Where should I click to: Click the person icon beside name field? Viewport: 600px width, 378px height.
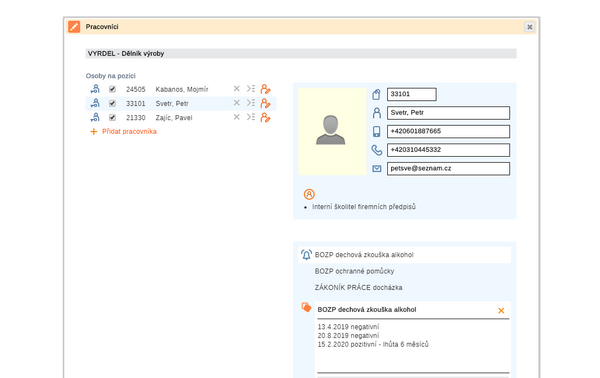point(377,113)
